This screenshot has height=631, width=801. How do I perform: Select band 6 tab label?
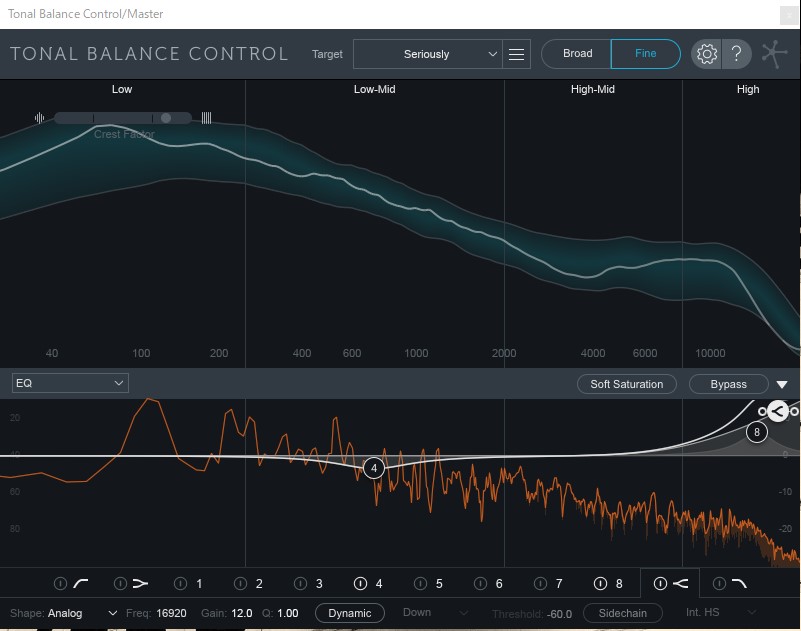(499, 583)
